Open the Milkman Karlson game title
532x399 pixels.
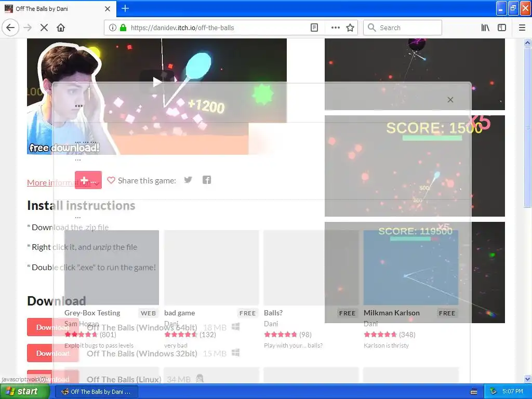tap(392, 313)
